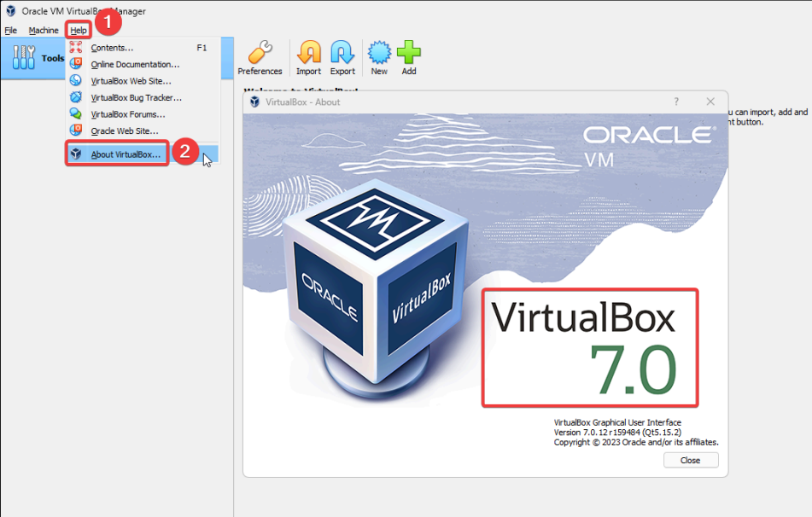
Task: Click the VirtualBox Manager title bar icon
Action: [x=11, y=11]
